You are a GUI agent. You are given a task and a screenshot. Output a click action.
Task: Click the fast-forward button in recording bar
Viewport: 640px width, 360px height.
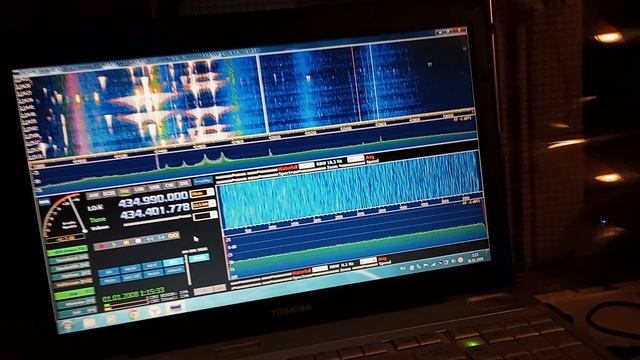click(162, 237)
